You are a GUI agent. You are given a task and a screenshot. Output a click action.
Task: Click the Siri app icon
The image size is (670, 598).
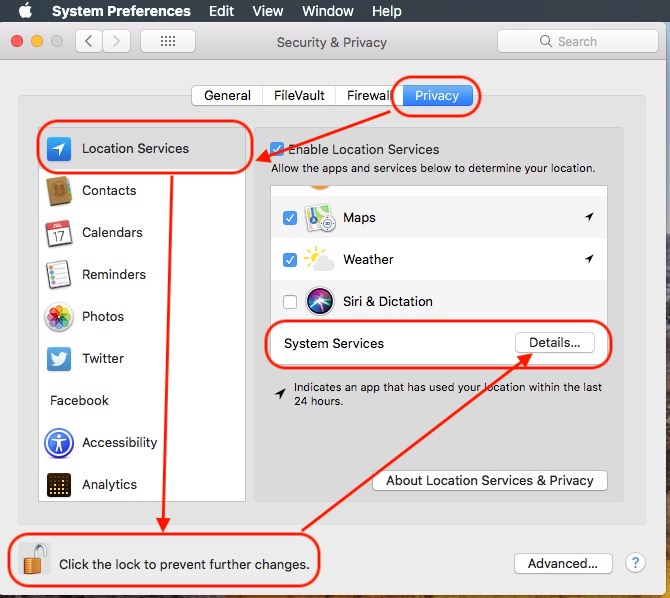[320, 301]
